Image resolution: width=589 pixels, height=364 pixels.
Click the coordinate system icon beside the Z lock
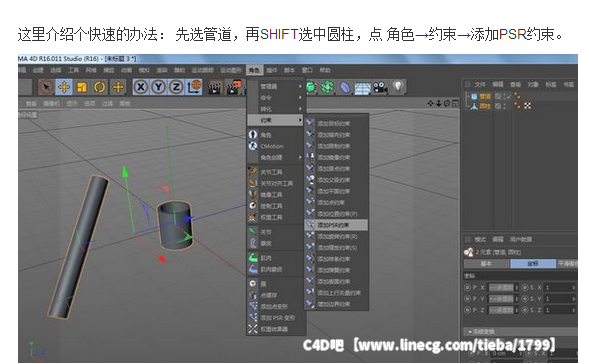[194, 87]
